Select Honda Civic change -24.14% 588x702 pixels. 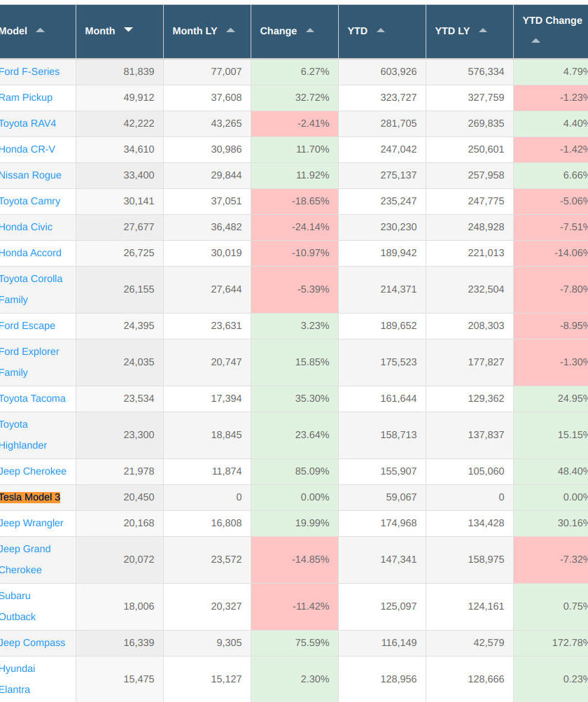click(311, 227)
